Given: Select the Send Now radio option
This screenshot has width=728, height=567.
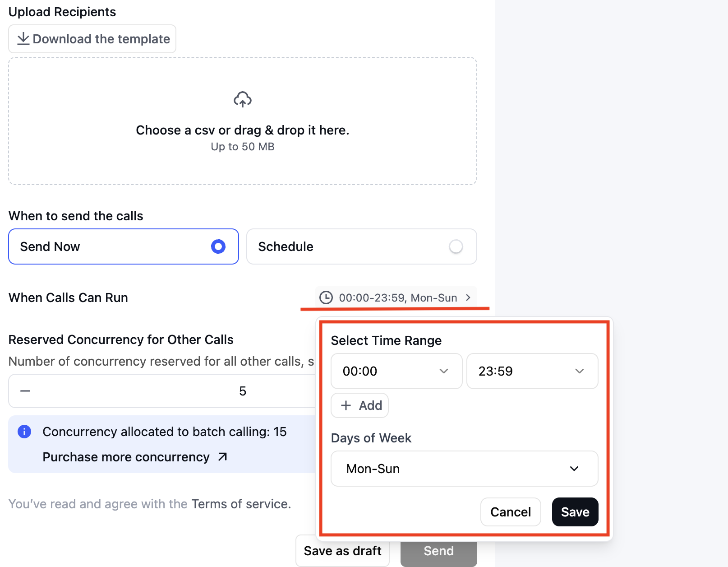Looking at the screenshot, I should 124,246.
